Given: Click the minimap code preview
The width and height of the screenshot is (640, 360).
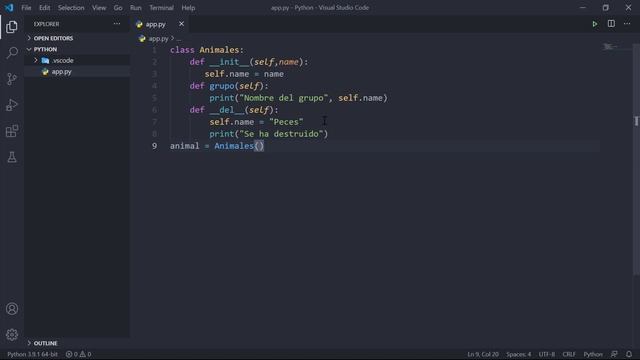Looking at the screenshot, I should [x=611, y=47].
